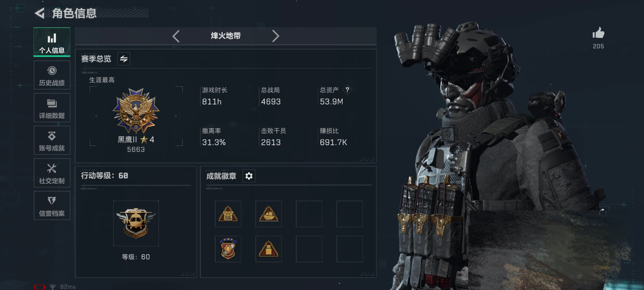Viewport: 644px width, 290px height.
Task: Switch to previous game mode with left chevron
Action: (x=176, y=36)
